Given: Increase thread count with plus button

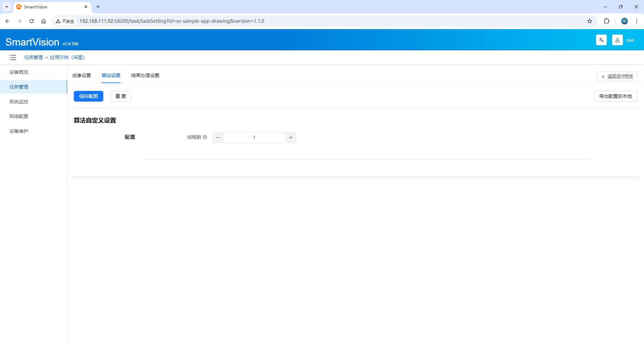Looking at the screenshot, I should coord(291,137).
